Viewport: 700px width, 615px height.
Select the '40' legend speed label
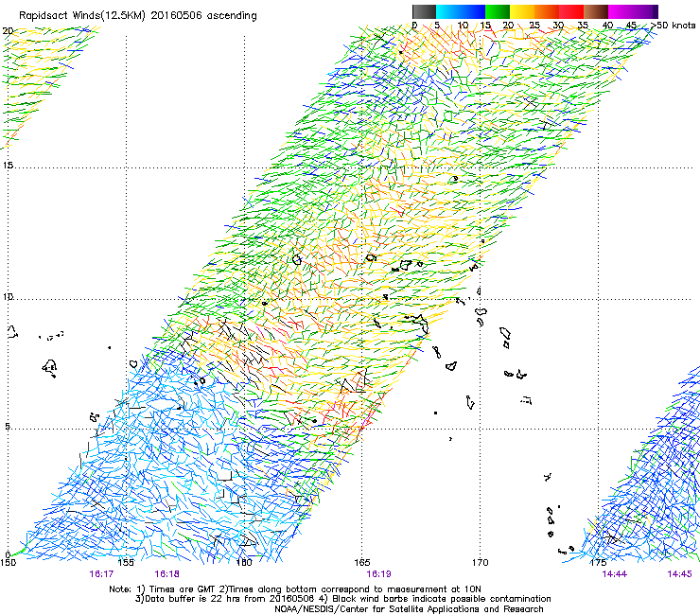pyautogui.click(x=607, y=25)
